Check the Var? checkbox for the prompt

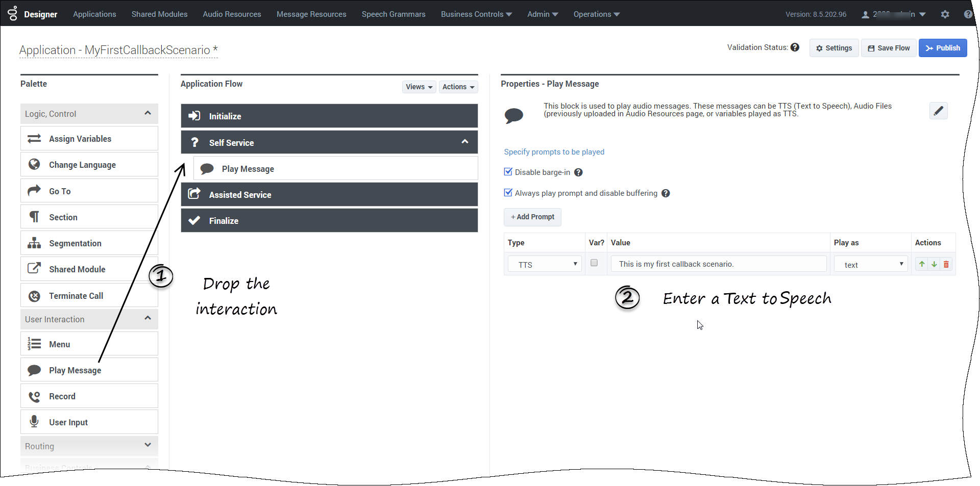point(594,263)
